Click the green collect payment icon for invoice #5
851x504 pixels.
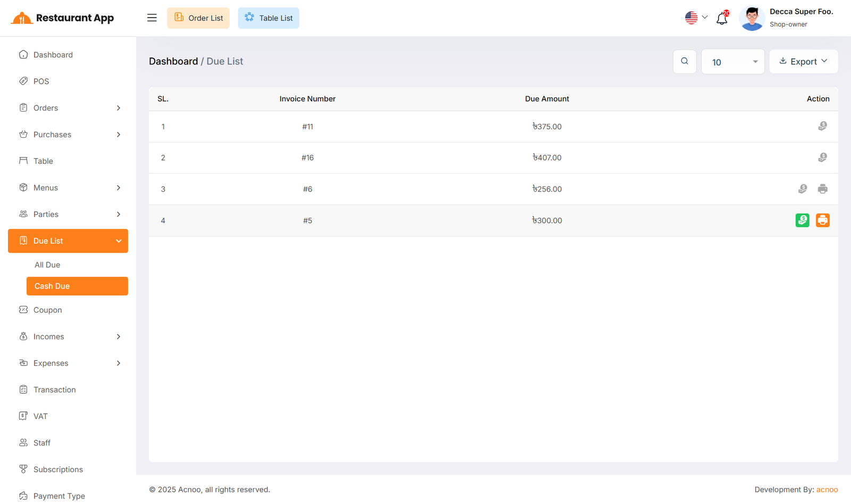pyautogui.click(x=802, y=220)
